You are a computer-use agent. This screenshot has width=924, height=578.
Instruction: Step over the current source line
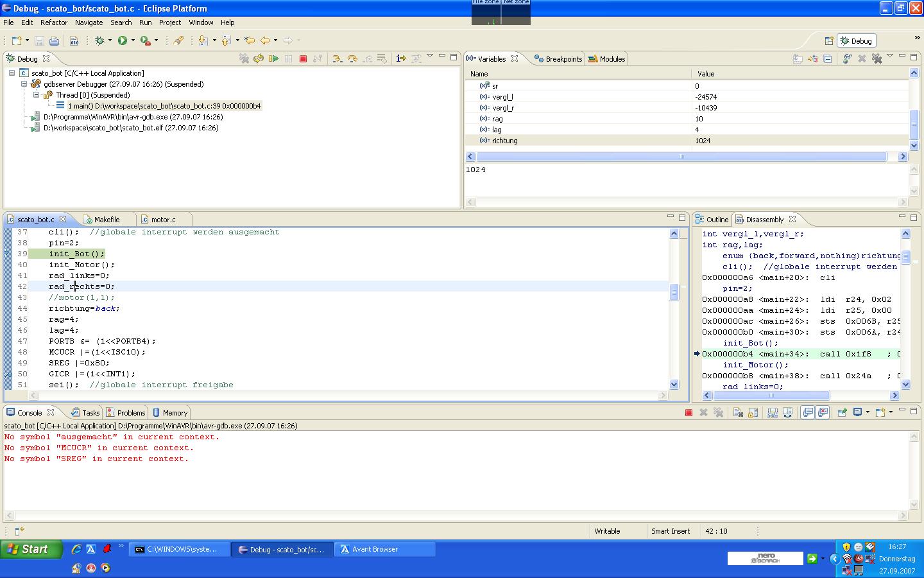click(x=352, y=58)
